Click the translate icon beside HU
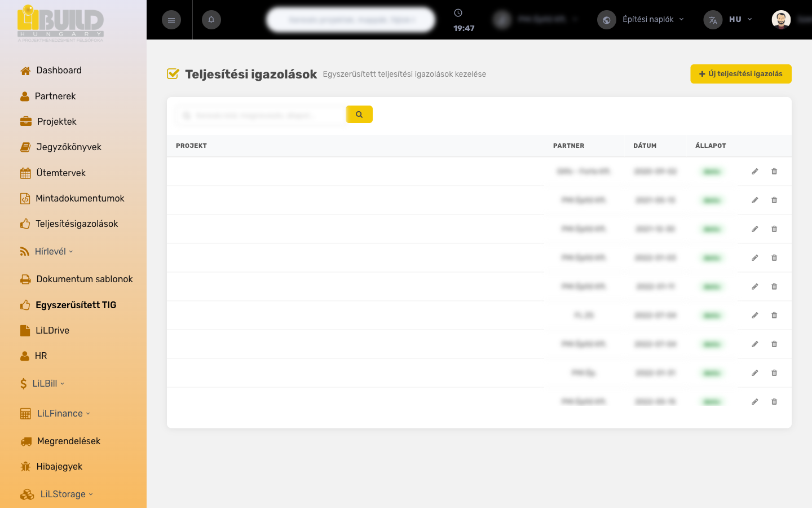812x508 pixels. tap(713, 20)
